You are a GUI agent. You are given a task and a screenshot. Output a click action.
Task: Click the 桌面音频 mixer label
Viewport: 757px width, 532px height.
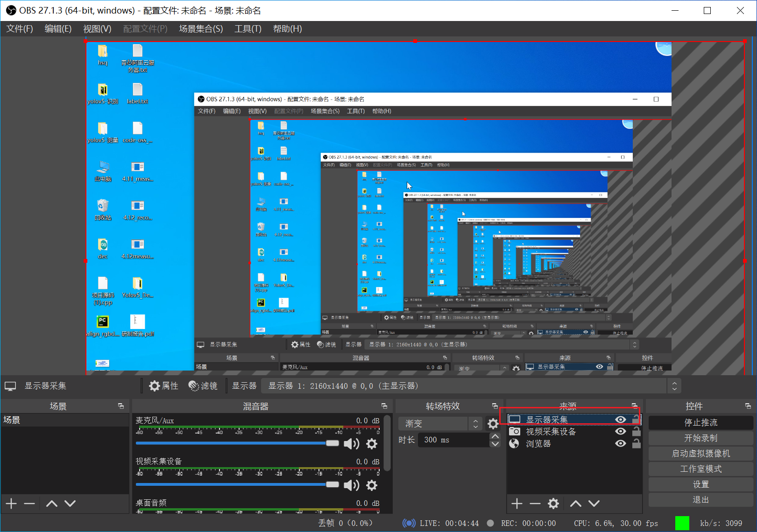tap(151, 503)
